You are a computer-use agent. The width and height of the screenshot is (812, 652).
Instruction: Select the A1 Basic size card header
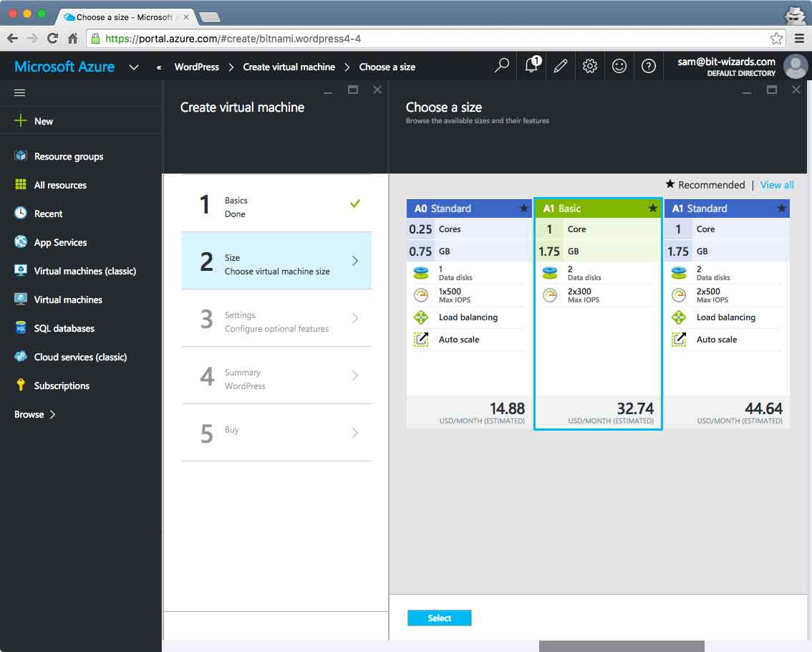point(598,208)
